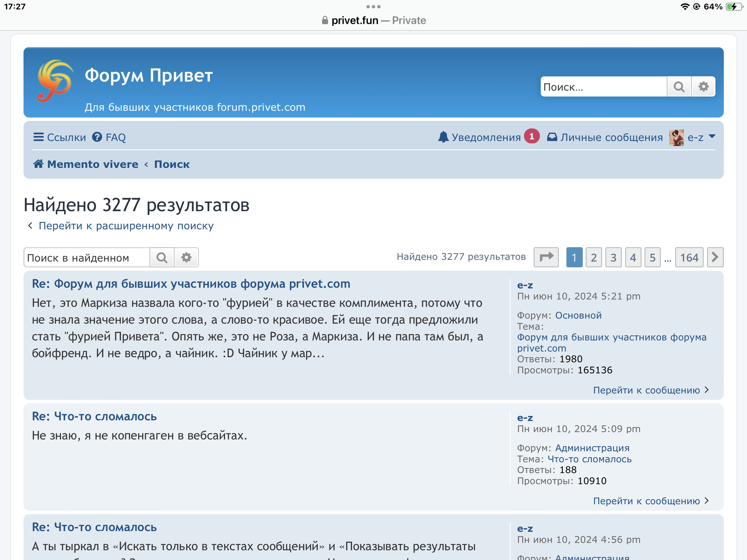Image resolution: width=747 pixels, height=560 pixels.
Task: Open topic Форум для бывших участников форума privet.com
Action: coord(612,343)
